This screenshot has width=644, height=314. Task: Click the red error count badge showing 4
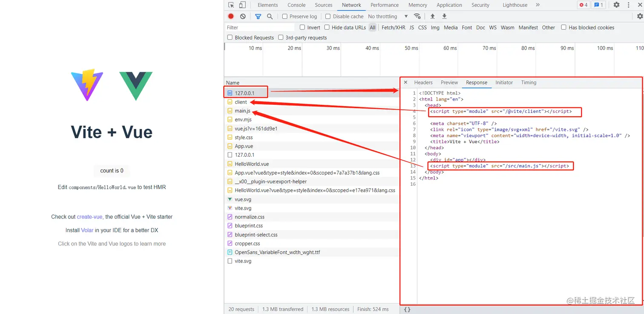click(584, 5)
